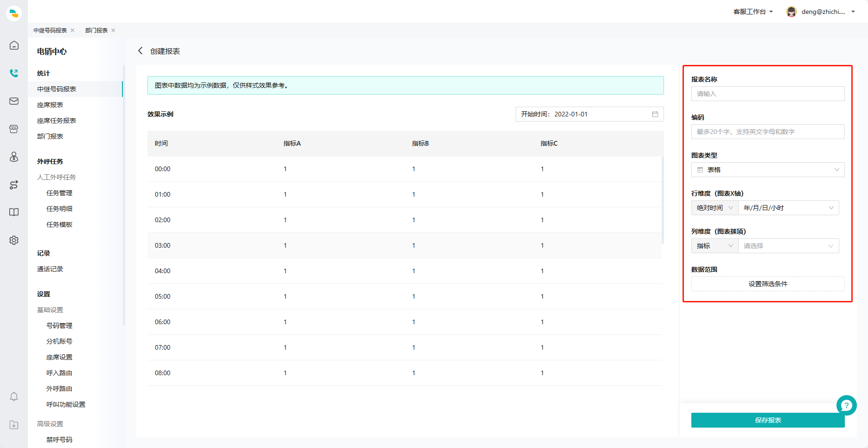Click the 时间 column header

[x=161, y=143]
